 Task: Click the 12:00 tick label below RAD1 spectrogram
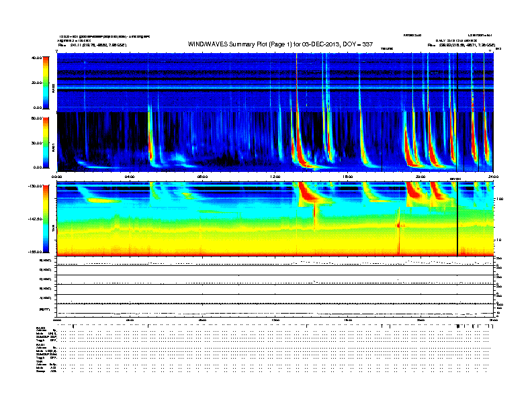click(x=275, y=177)
